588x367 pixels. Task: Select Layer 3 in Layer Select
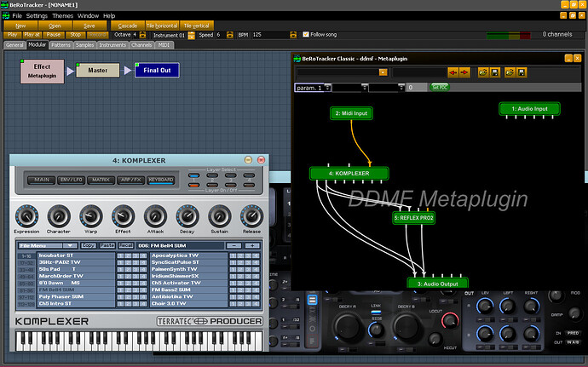coord(230,175)
